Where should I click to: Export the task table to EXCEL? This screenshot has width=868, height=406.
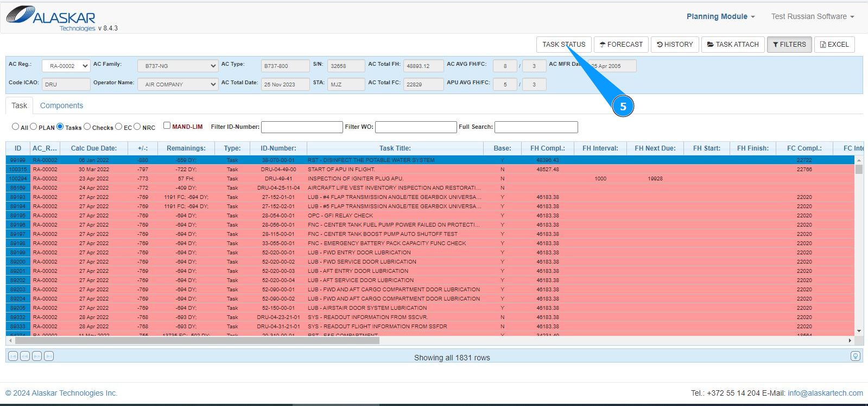point(834,45)
